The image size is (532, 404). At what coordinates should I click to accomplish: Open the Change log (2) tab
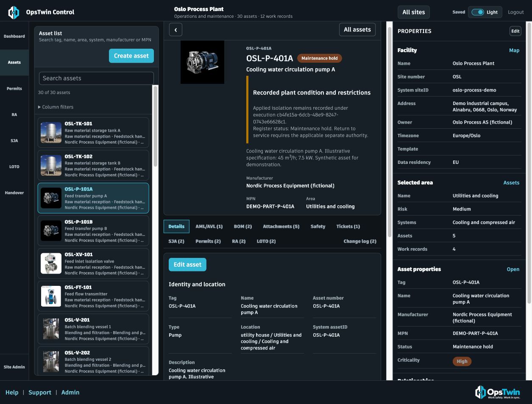pos(360,241)
